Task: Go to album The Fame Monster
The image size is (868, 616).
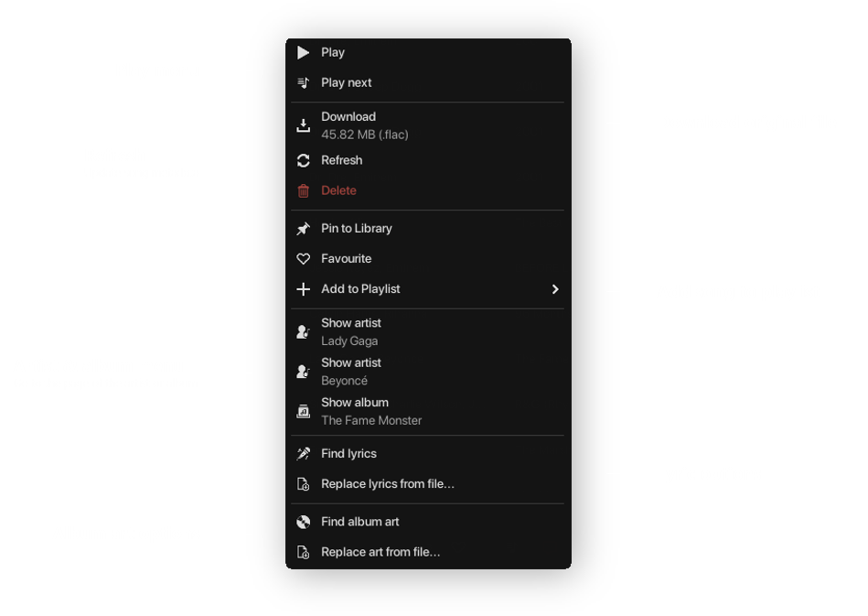Action: click(x=371, y=412)
